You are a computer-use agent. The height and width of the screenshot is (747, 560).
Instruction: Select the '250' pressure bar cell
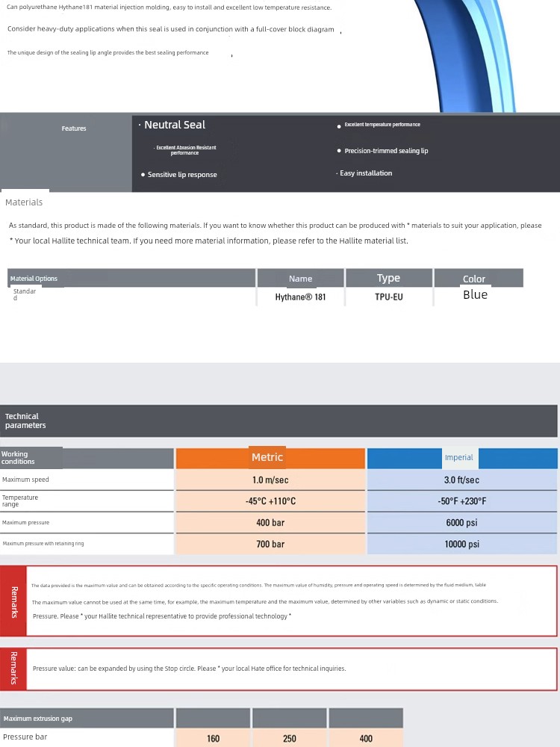pos(290,739)
